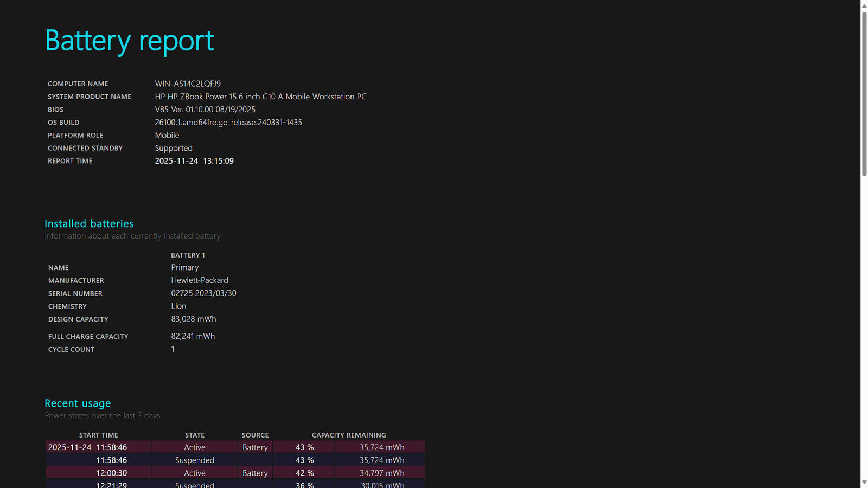Click the "Recent usage" section heading
868x488 pixels.
point(78,403)
